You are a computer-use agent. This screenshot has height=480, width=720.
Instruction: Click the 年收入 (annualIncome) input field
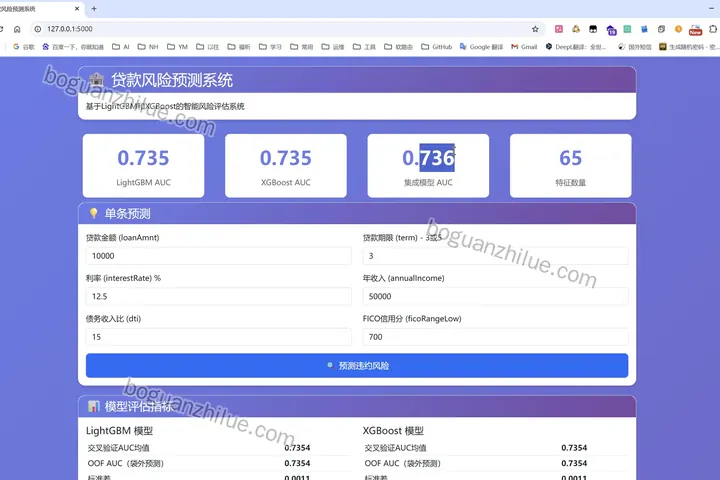(x=495, y=296)
